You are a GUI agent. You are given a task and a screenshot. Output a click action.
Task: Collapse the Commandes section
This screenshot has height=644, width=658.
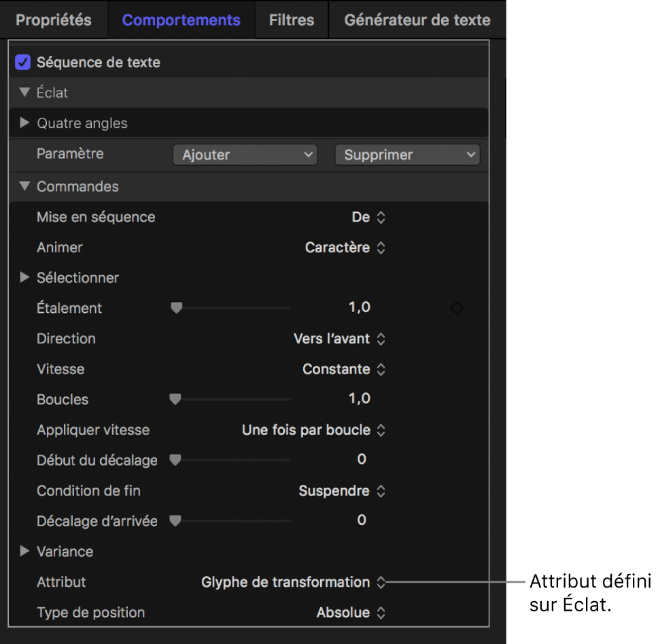tap(25, 186)
